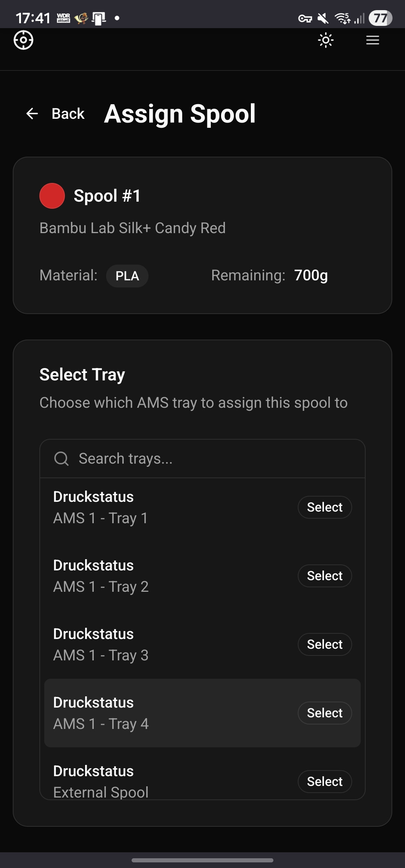This screenshot has height=868, width=405.
Task: Select AMS 1 - Tray 4
Action: (324, 713)
